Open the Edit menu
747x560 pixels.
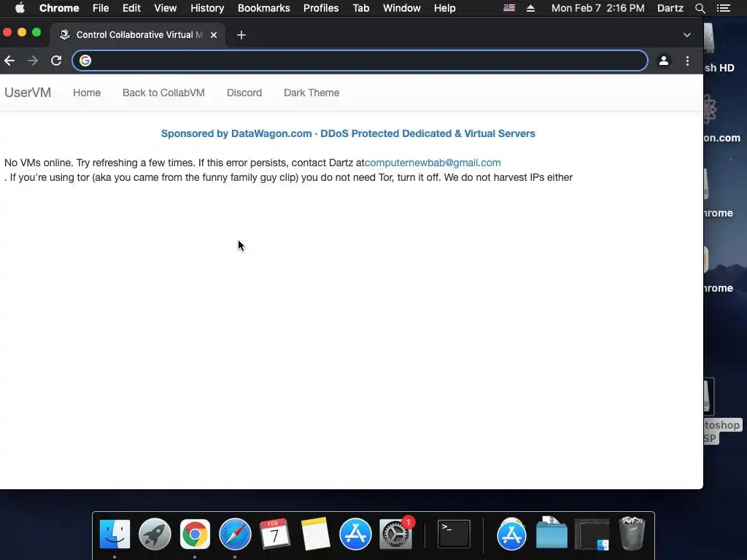tap(131, 8)
